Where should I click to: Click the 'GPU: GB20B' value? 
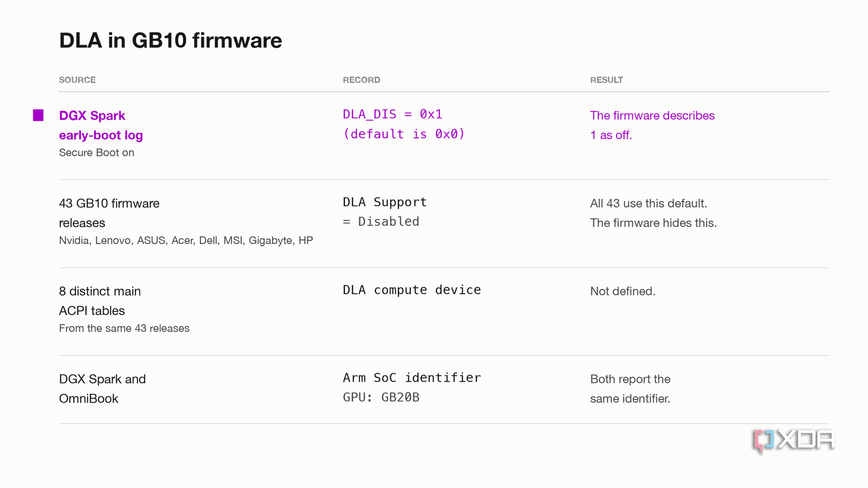381,397
